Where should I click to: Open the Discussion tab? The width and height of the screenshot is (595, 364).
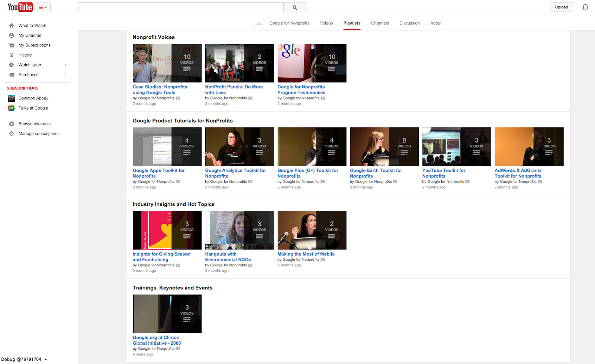click(409, 23)
